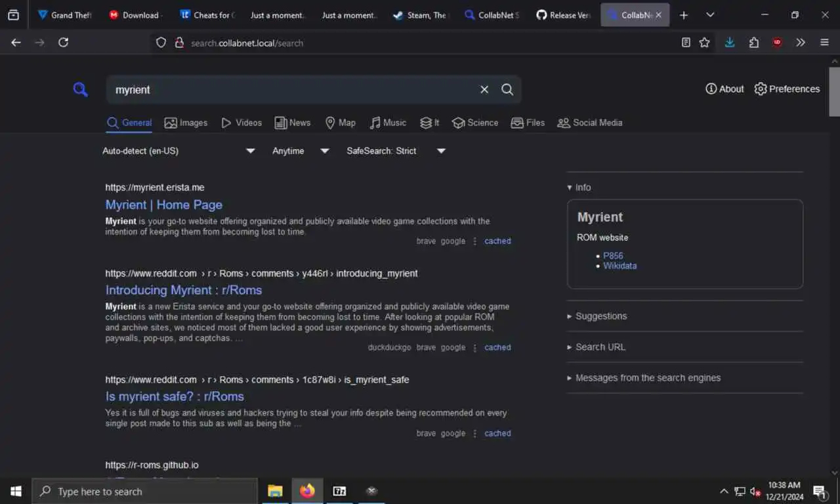Open the Introducing Myrient : r/Roms result

(184, 290)
